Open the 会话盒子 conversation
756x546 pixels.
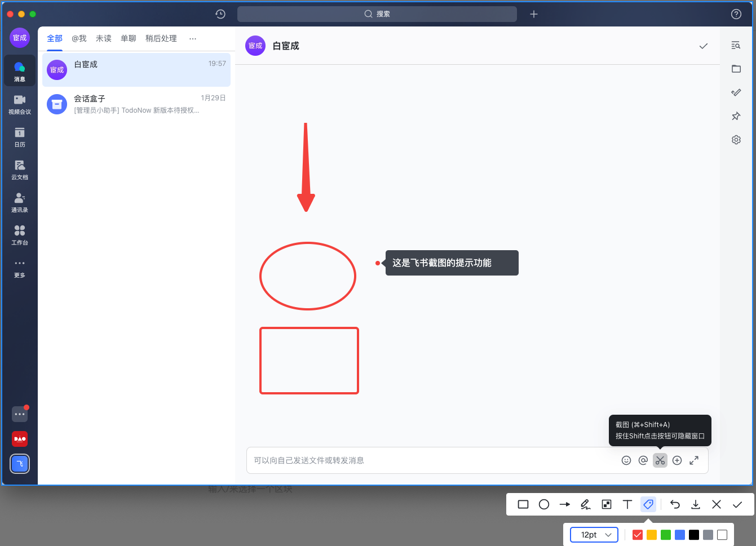click(x=136, y=104)
